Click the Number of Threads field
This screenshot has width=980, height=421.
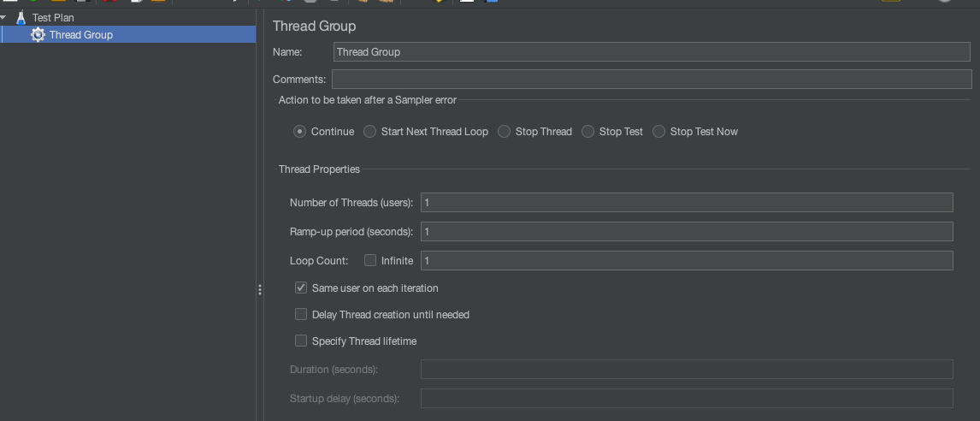[687, 203]
